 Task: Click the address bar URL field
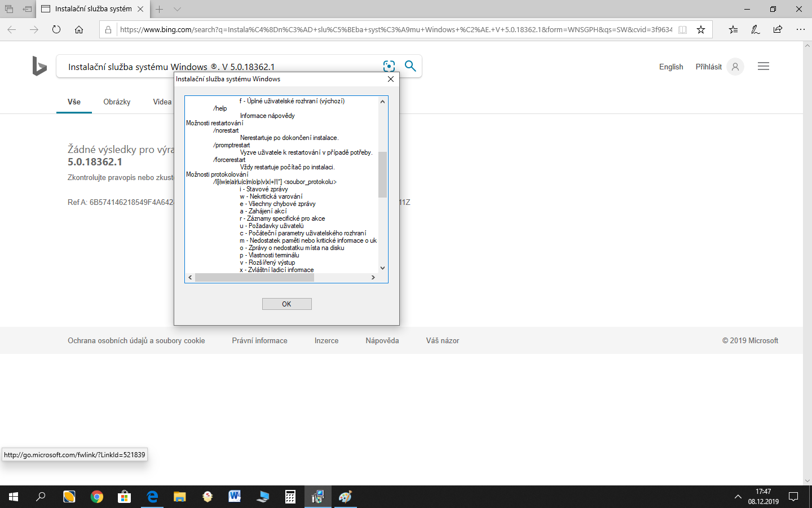(x=395, y=29)
